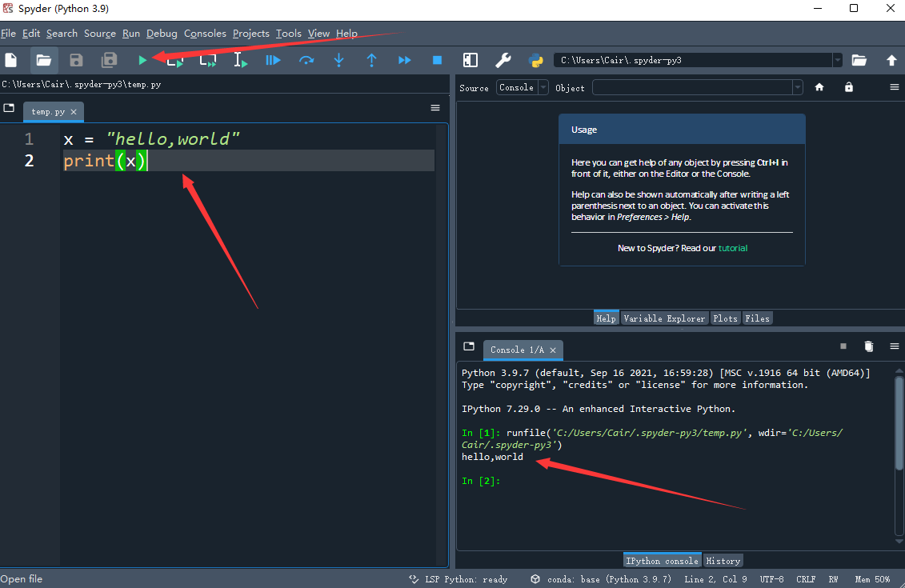This screenshot has height=588, width=905.
Task: Open Preferences wrench icon
Action: pos(503,60)
